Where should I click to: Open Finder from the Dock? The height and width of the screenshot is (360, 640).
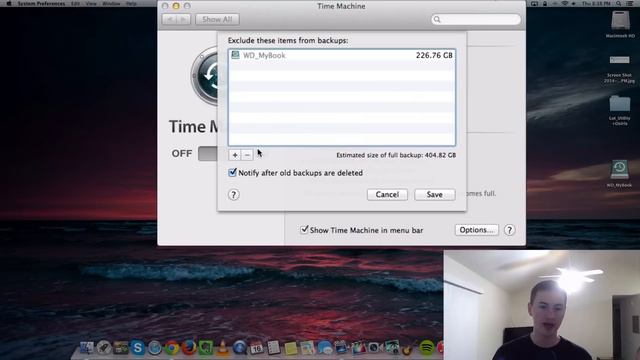tap(87, 348)
